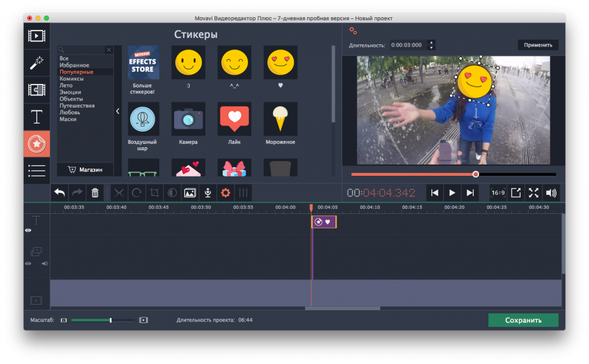Click the Применить button

538,45
